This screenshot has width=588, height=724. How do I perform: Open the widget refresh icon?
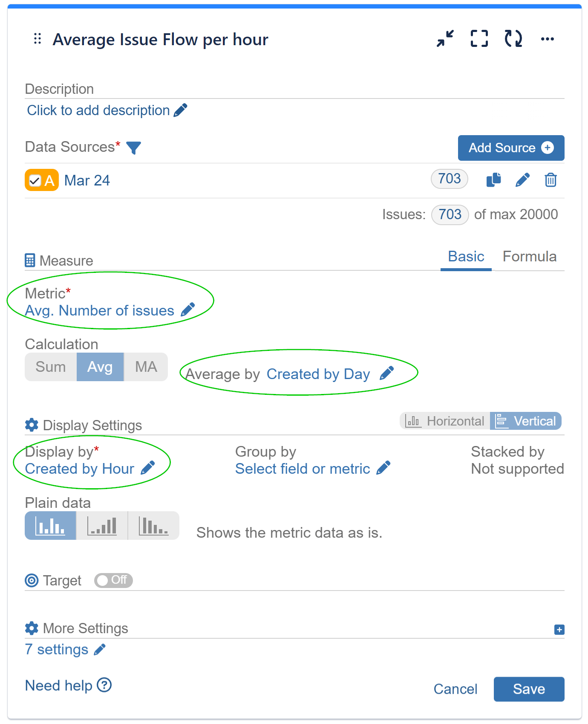point(513,39)
